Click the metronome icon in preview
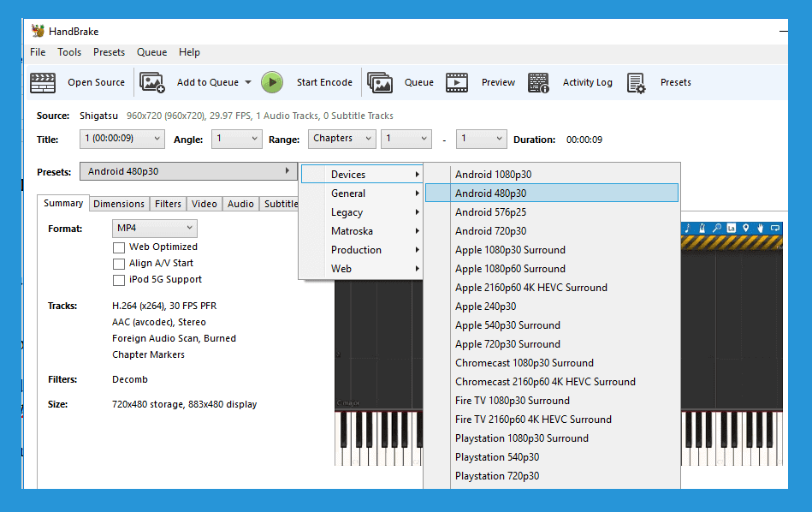Viewport: 812px width, 512px height. click(x=702, y=228)
